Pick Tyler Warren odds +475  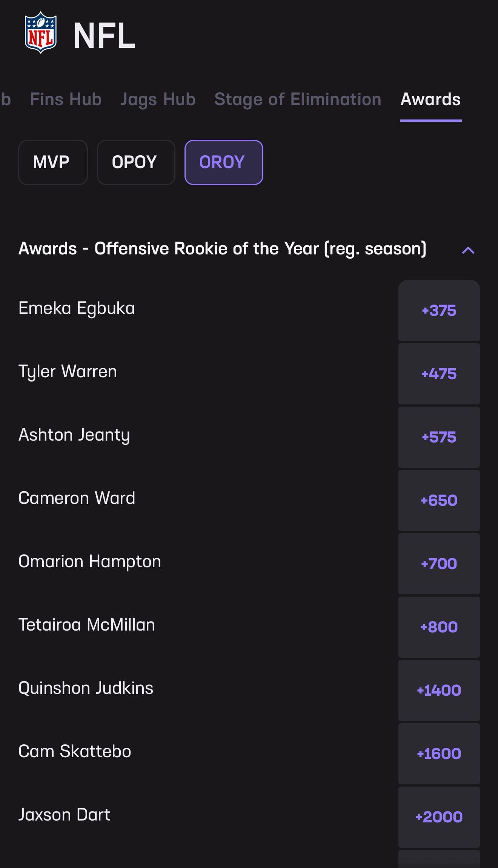tap(439, 374)
